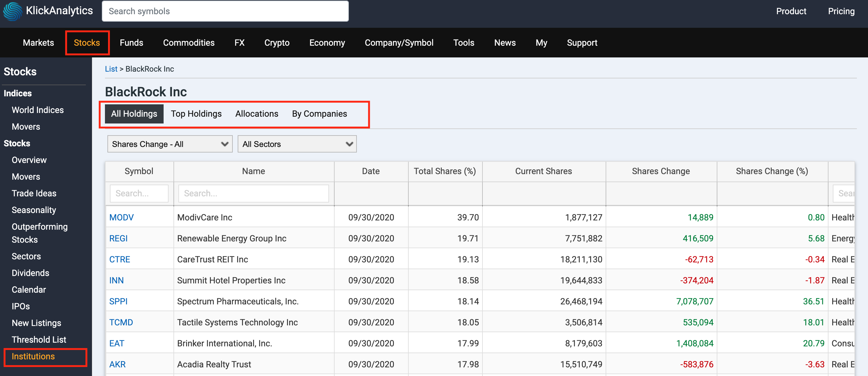The height and width of the screenshot is (376, 868).
Task: Sort by the Symbol column header
Action: click(x=139, y=171)
